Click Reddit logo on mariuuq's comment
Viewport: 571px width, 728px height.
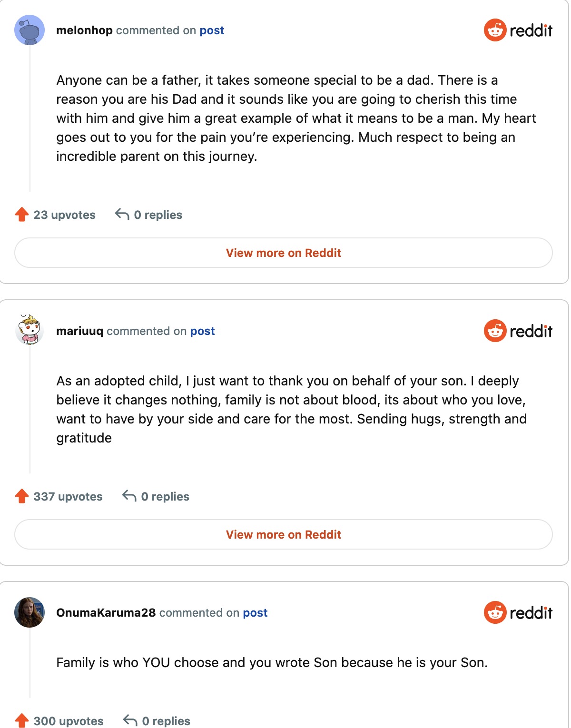click(x=518, y=331)
